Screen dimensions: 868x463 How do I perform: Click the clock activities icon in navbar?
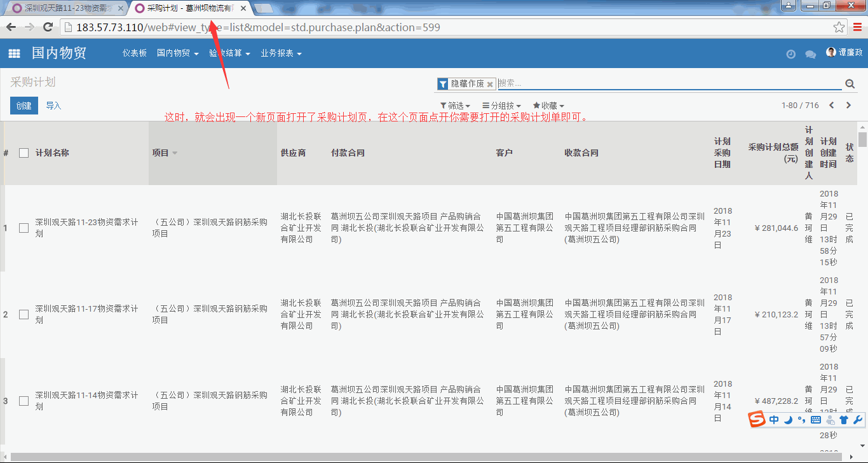790,54
